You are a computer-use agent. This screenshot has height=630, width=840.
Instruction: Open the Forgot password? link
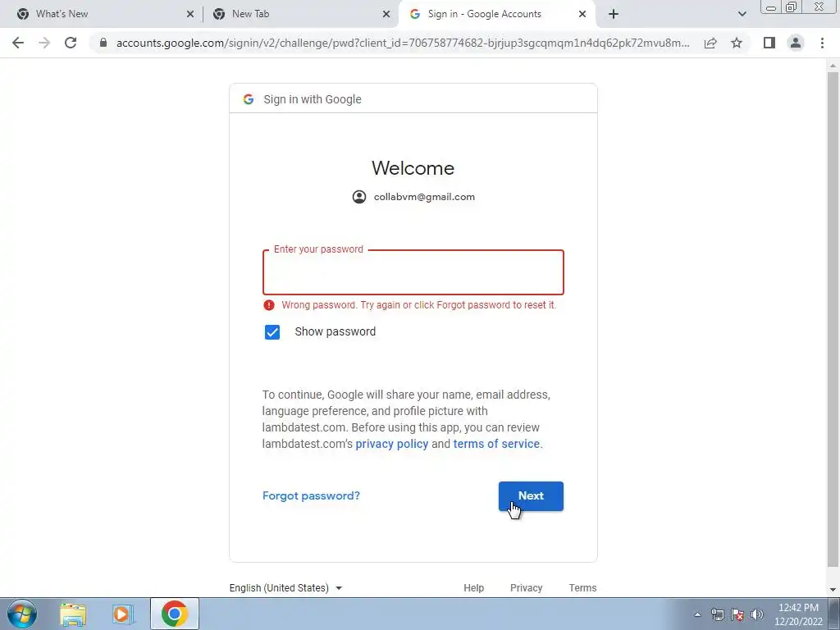point(311,496)
